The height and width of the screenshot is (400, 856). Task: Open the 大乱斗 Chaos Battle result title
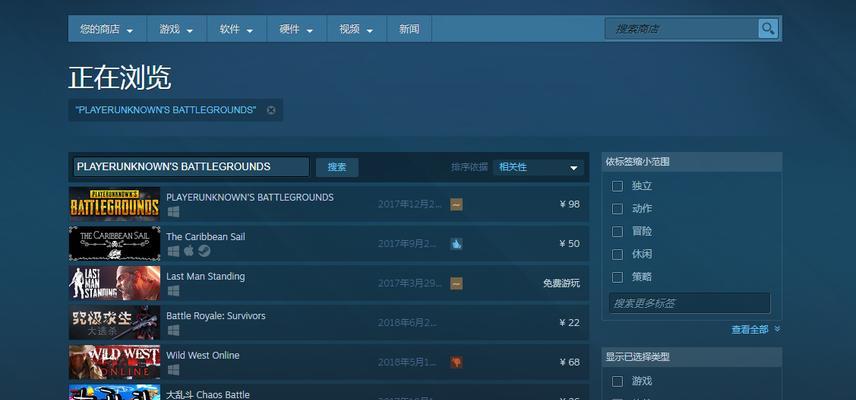coord(207,395)
